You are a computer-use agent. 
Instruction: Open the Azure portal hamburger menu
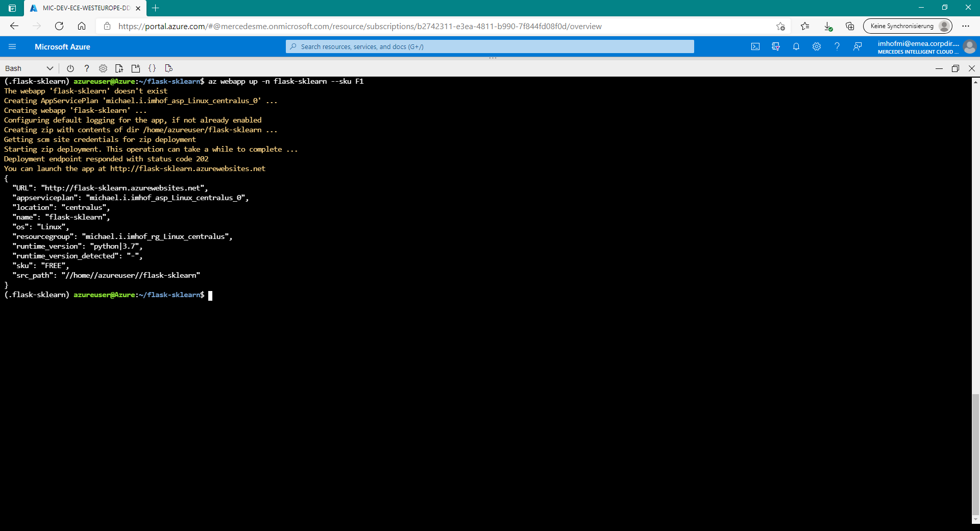click(12, 46)
